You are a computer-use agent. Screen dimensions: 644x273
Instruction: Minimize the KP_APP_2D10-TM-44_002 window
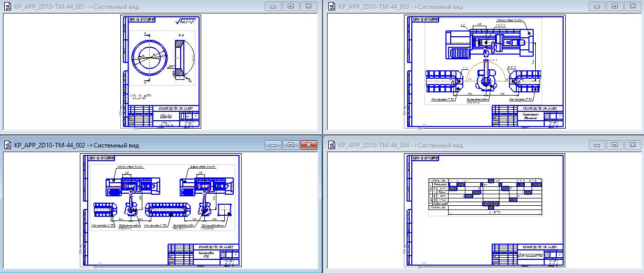[x=273, y=144]
